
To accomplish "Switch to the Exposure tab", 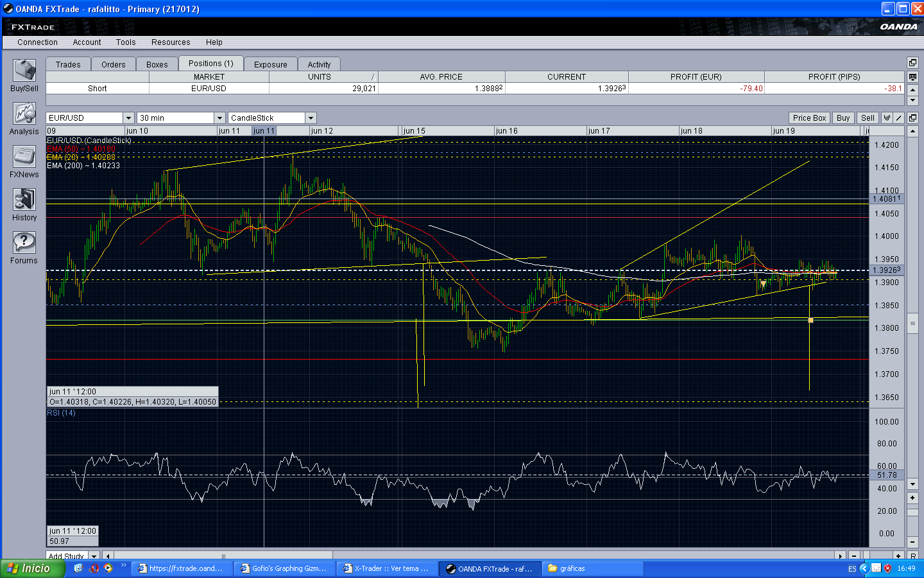I will tap(270, 64).
